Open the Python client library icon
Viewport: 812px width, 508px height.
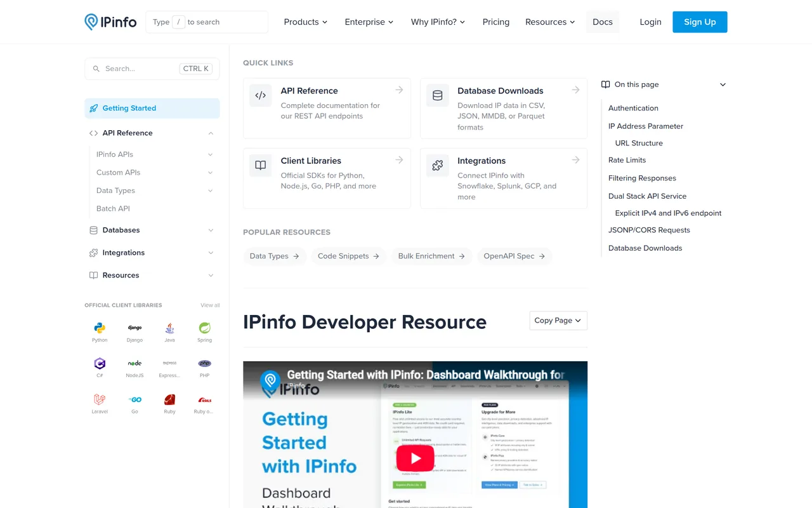[100, 328]
